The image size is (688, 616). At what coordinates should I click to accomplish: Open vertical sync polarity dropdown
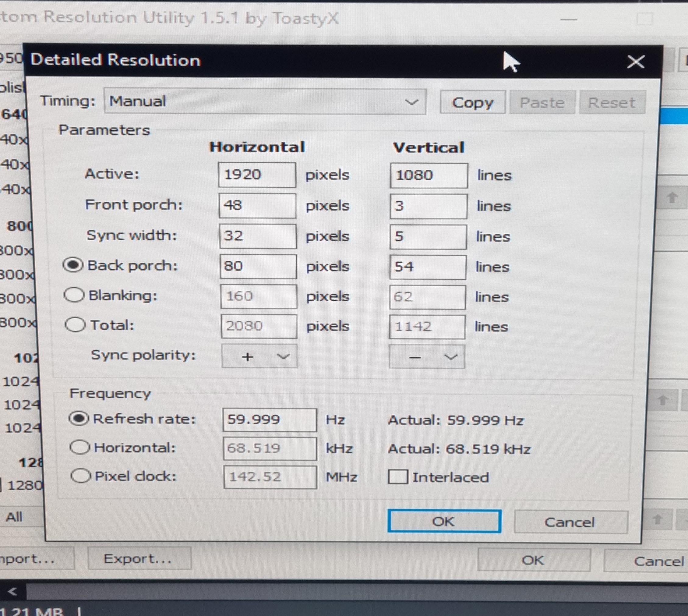pos(427,357)
